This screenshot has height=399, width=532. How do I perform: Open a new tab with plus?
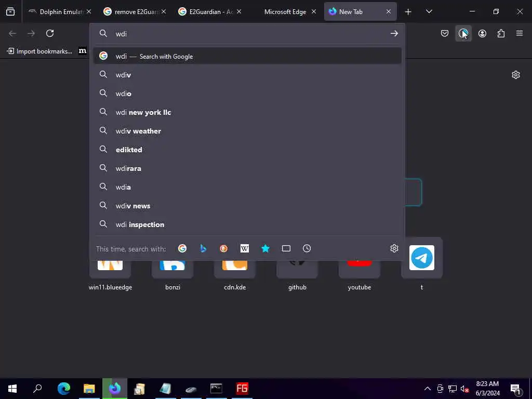(x=408, y=12)
